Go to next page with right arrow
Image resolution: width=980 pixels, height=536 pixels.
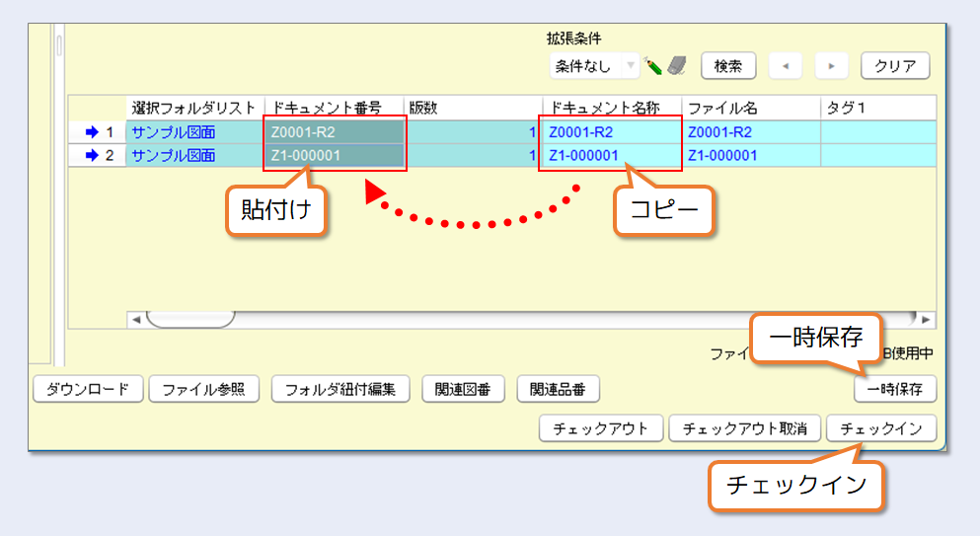click(x=832, y=66)
